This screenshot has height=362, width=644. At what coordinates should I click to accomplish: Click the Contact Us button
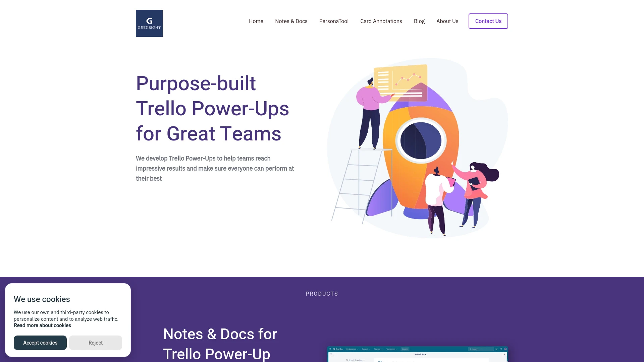click(488, 21)
